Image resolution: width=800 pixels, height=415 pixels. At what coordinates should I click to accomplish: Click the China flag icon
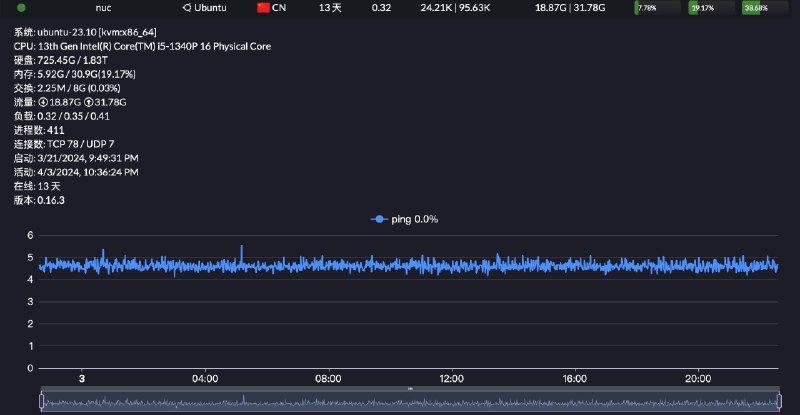(x=264, y=8)
